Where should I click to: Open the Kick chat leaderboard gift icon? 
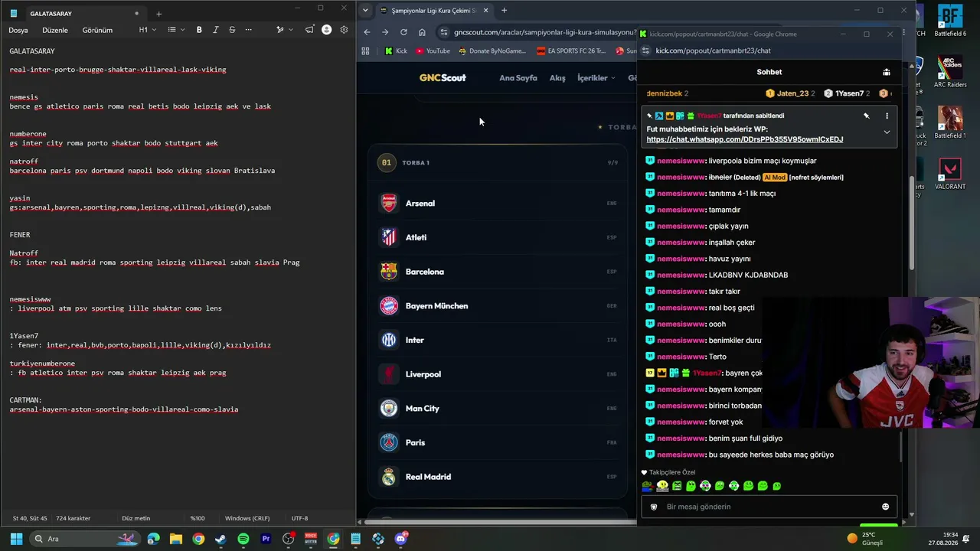pos(886,72)
